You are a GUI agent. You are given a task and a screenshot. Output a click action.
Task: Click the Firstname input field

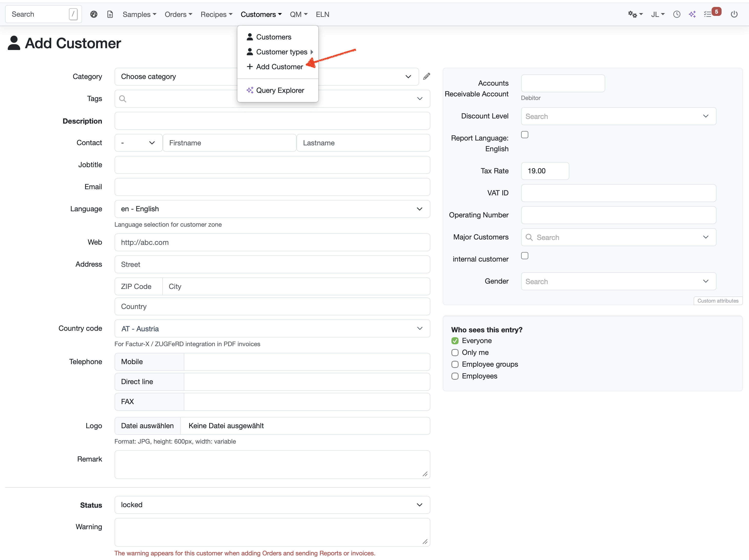(229, 143)
